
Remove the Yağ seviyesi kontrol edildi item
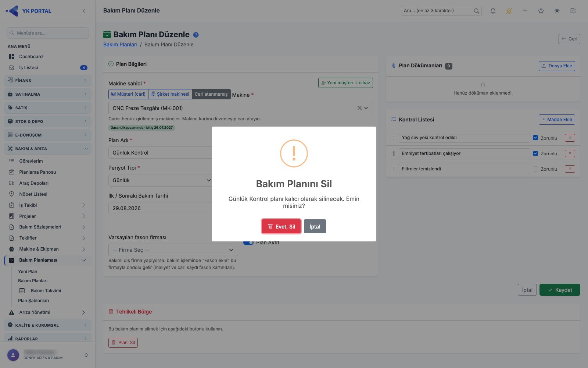click(x=570, y=138)
